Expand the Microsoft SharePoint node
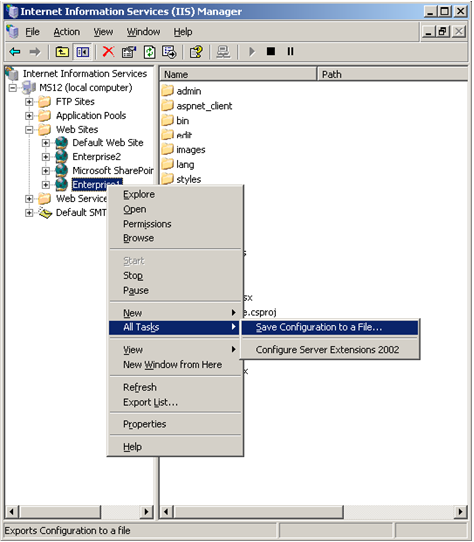Screen dimensions: 474x542 pos(46,171)
